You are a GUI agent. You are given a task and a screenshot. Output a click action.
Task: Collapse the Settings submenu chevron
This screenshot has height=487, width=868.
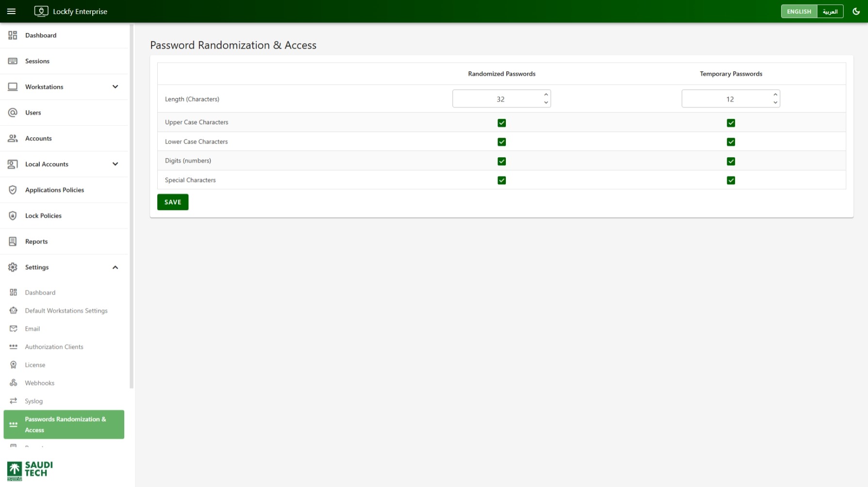115,267
